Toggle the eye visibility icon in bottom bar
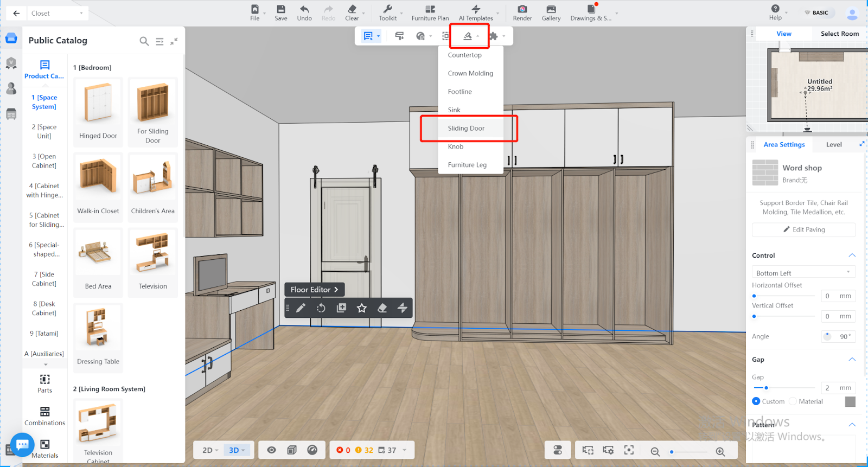This screenshot has height=467, width=868. [272, 450]
